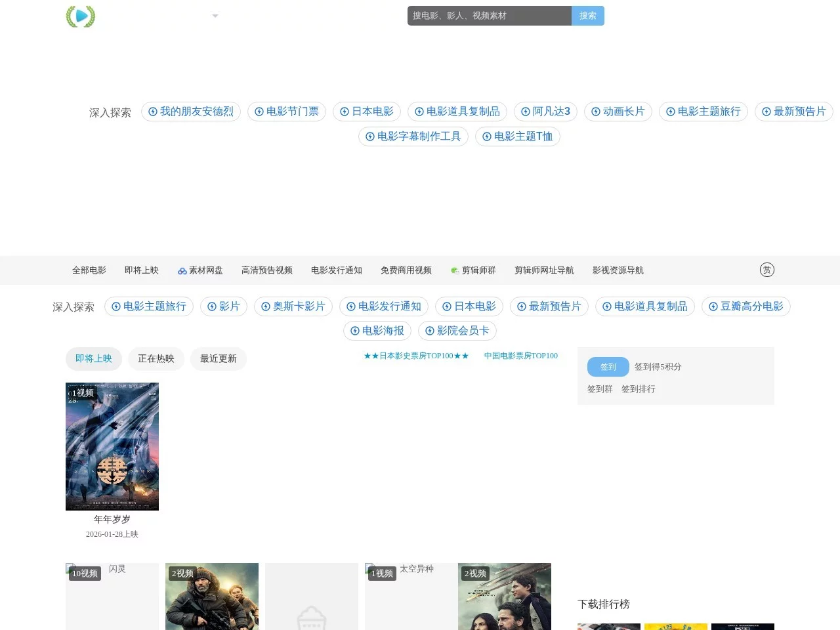
Task: Open 全部电影 in the navigation bar
Action: tap(89, 270)
